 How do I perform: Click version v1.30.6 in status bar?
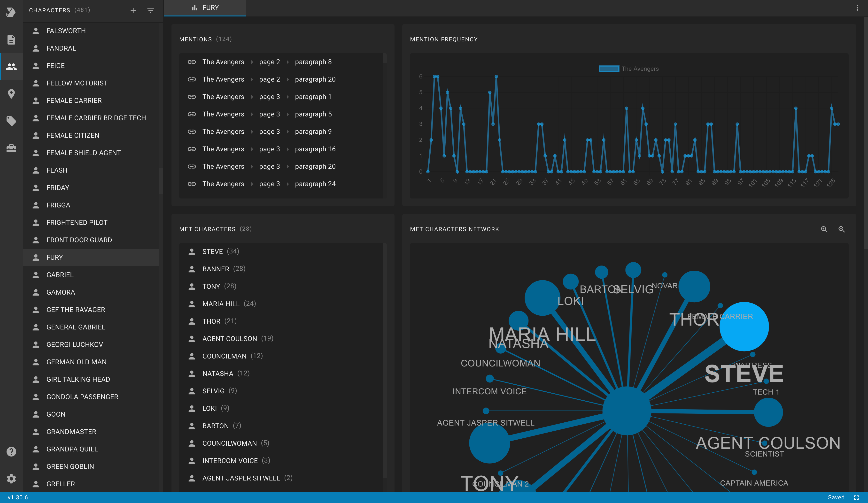[x=18, y=497]
